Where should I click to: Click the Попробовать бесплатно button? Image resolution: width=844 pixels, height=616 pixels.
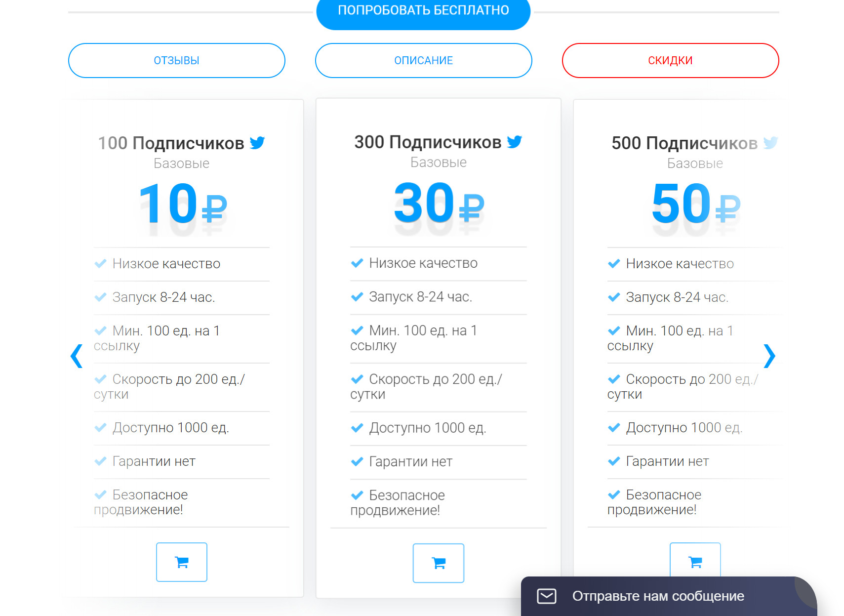(423, 11)
